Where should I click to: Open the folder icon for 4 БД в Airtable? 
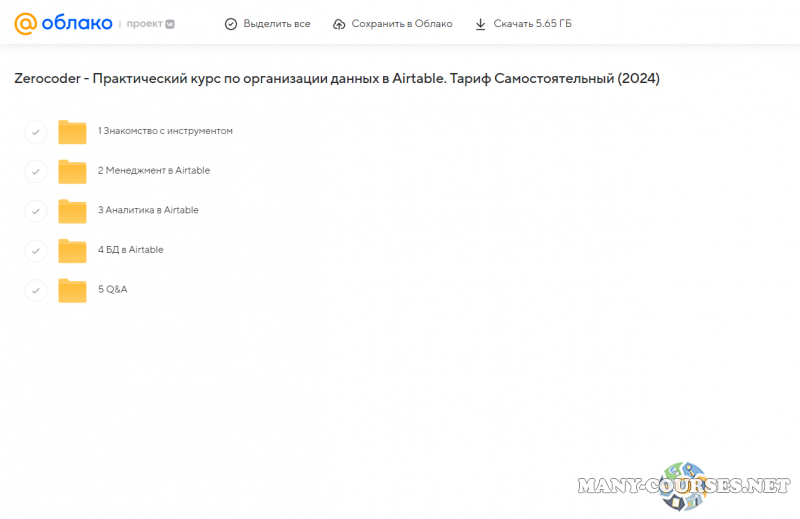72,250
